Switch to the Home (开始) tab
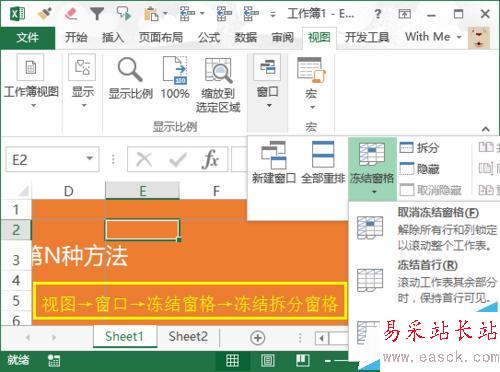Viewport: 500px width, 372px height. (76, 37)
